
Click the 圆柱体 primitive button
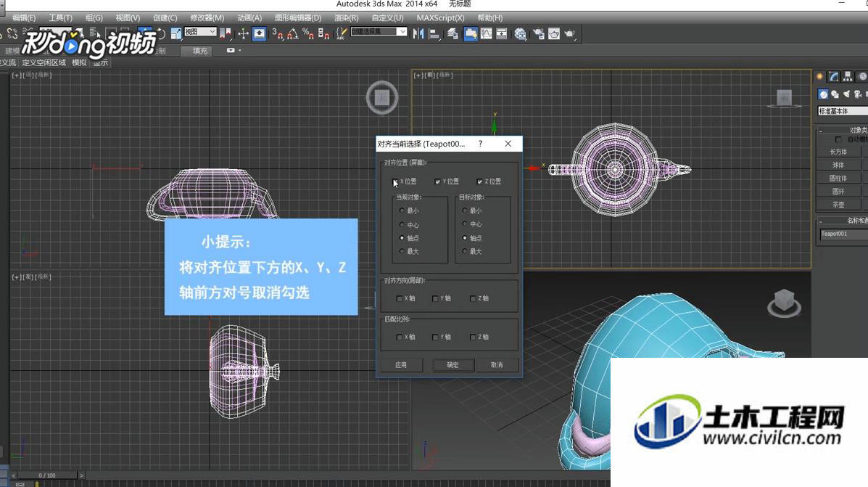click(x=838, y=178)
